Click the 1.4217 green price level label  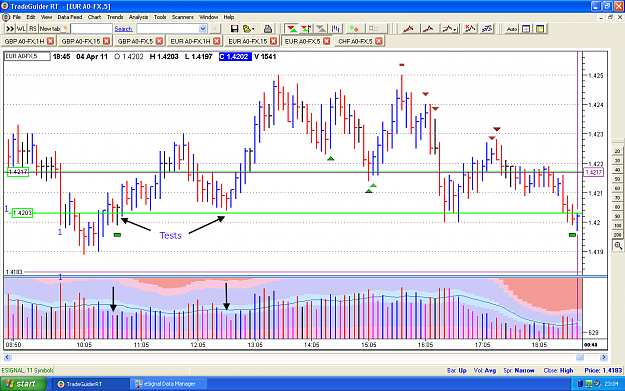18,172
